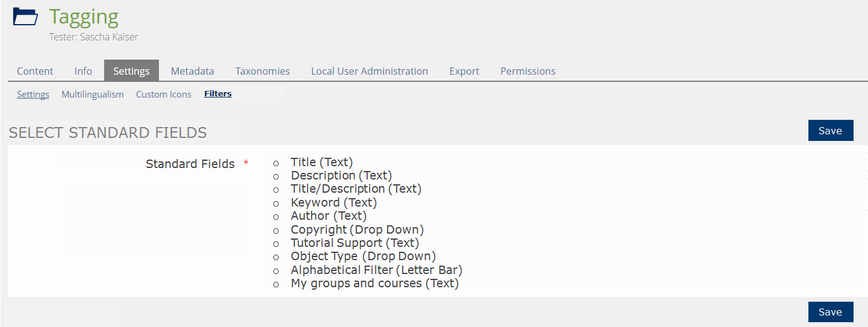The width and height of the screenshot is (868, 327).
Task: Open the Custom Icons sub-tab
Action: [163, 95]
